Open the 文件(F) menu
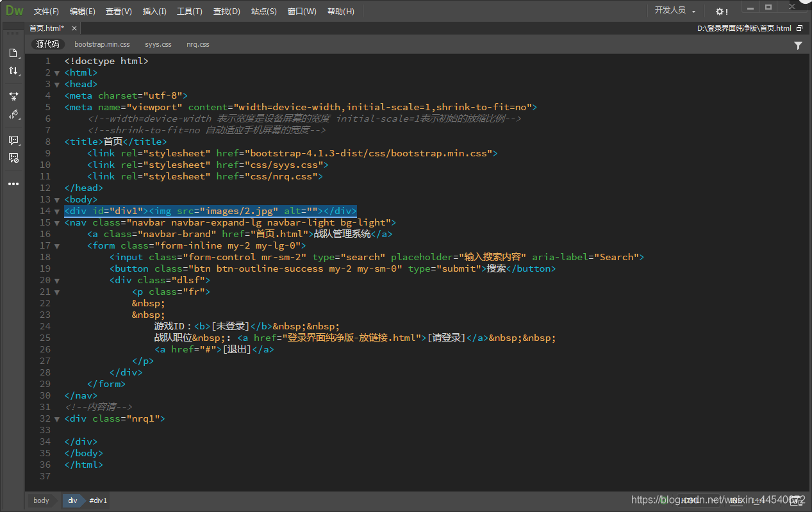The width and height of the screenshot is (812, 512). point(46,12)
